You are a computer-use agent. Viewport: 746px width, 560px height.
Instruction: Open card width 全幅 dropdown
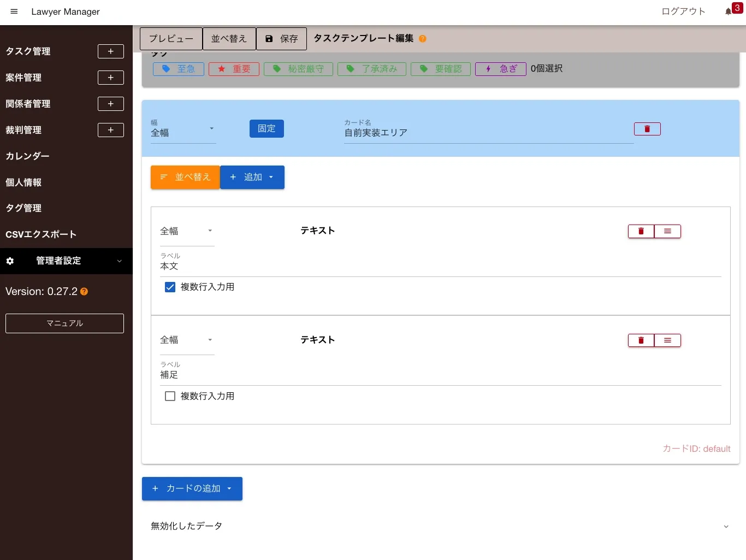(183, 131)
